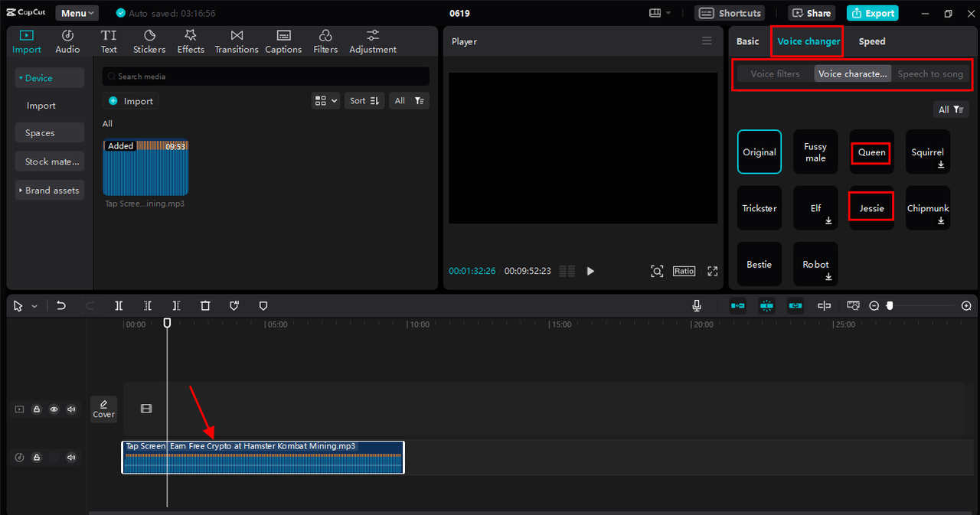The height and width of the screenshot is (515, 980).
Task: Download the Elf voice character
Action: [x=828, y=220]
